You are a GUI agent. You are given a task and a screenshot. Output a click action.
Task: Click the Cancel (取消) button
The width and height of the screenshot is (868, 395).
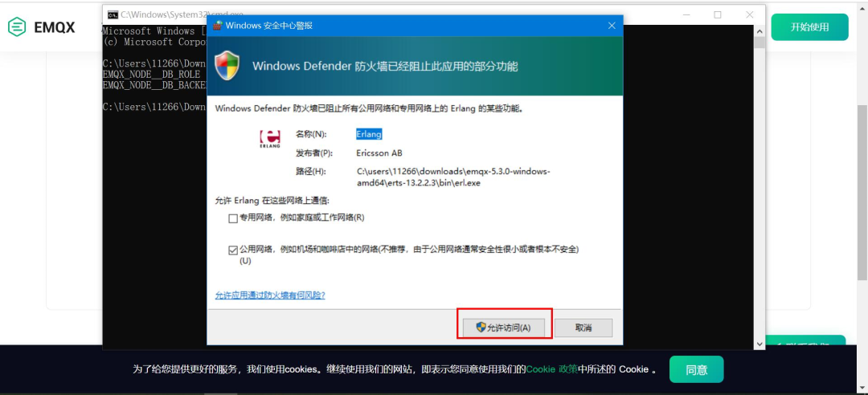coord(583,328)
